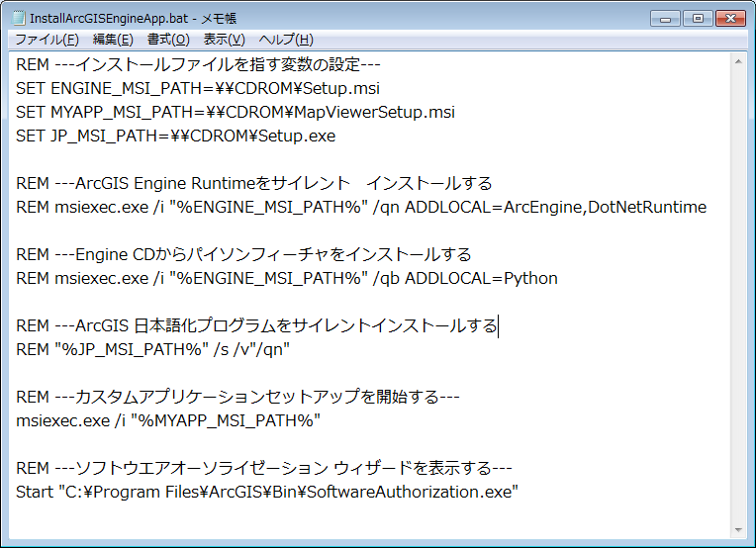This screenshot has width=756, height=548.
Task: Click line 'REM ---ArcGIS 日本語化プログラムをサイレントインストールする'
Action: point(256,325)
